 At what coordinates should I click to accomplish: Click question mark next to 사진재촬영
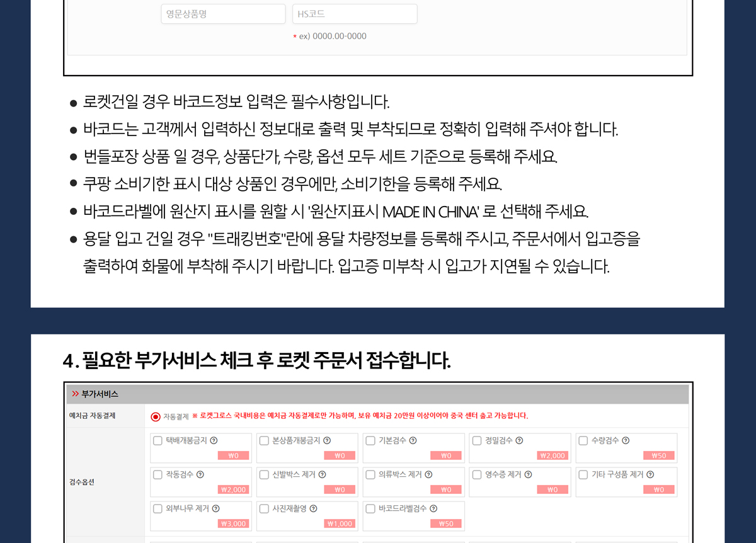313,508
